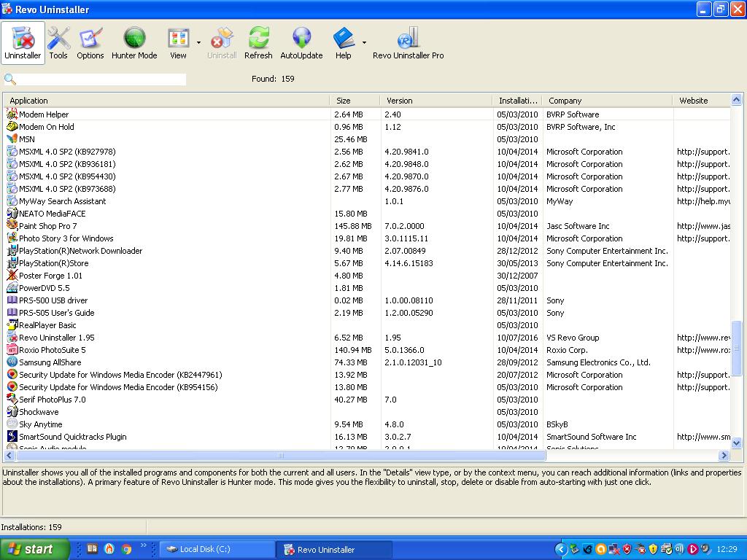Screen dimensions: 747x560
Task: Click the list's vertical scroll down arrow
Action: point(736,443)
